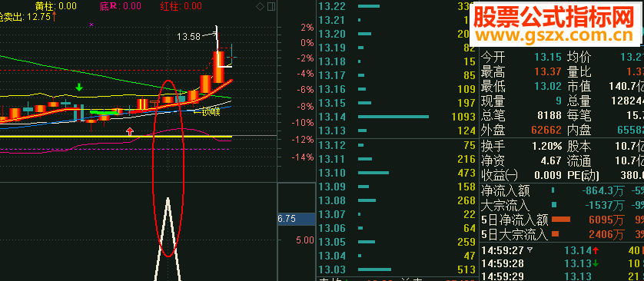644x281 pixels.
Task: Click the 5日大宗流入 value 2406万
Action: [606, 234]
